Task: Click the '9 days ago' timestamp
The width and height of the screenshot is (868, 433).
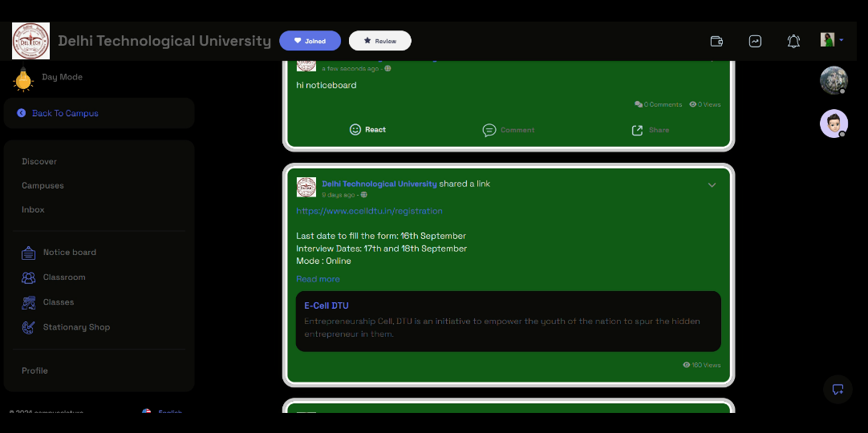Action: [339, 195]
